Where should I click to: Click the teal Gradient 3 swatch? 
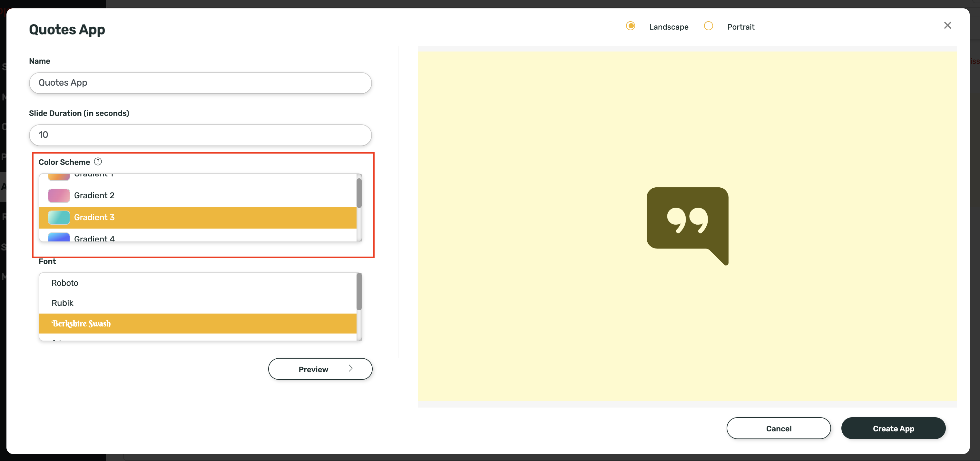(59, 217)
